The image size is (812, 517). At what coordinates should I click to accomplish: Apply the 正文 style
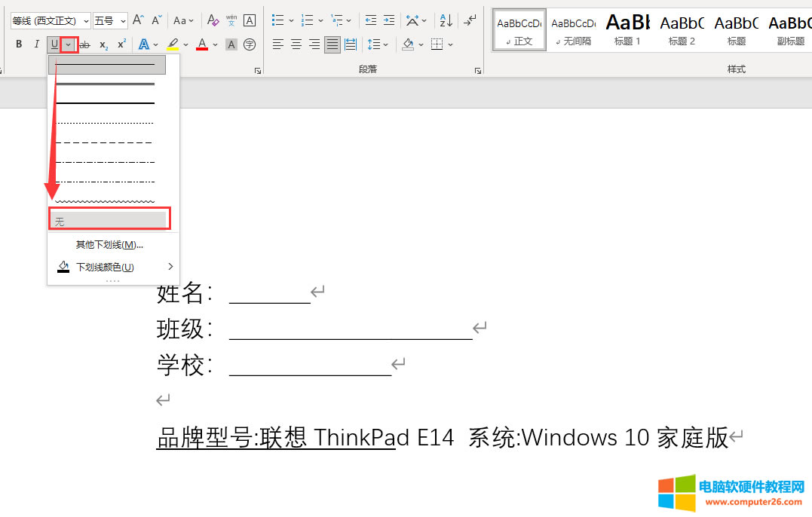pos(519,30)
